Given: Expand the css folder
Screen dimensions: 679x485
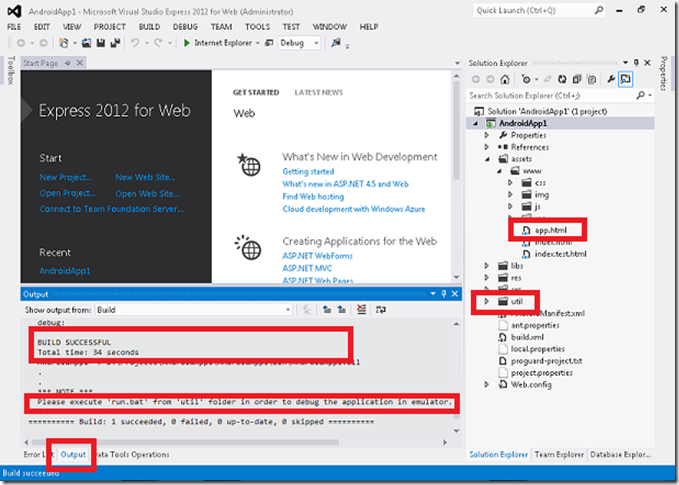Looking at the screenshot, I should pyautogui.click(x=511, y=183).
